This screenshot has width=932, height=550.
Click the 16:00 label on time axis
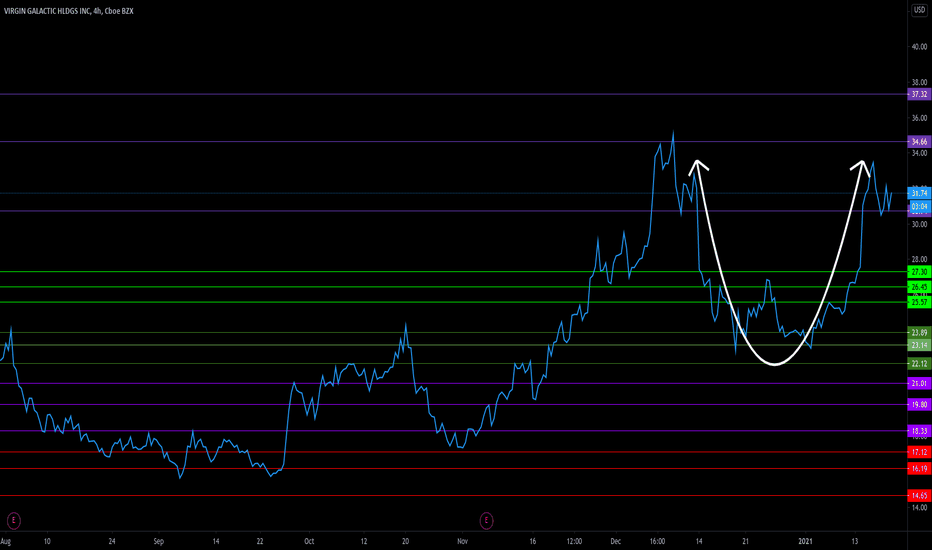(x=657, y=541)
